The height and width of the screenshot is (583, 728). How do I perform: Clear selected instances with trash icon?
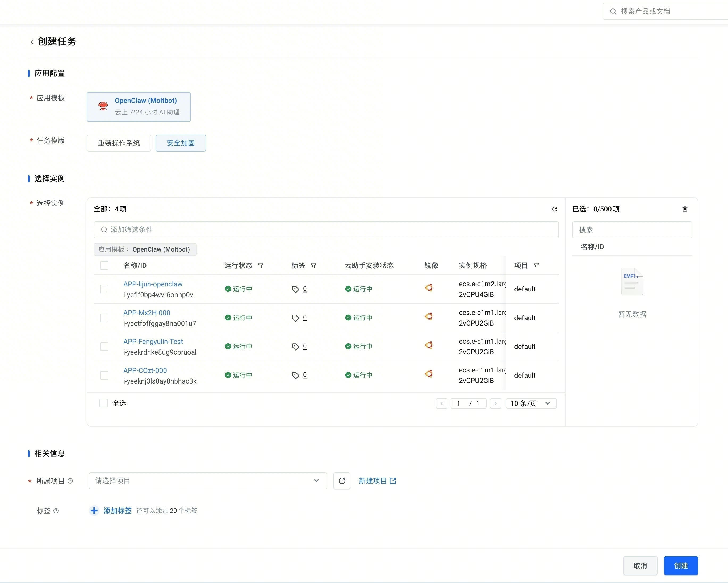(x=684, y=209)
